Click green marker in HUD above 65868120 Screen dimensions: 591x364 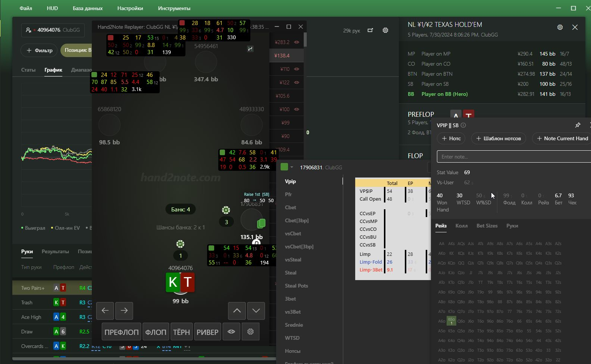point(94,75)
